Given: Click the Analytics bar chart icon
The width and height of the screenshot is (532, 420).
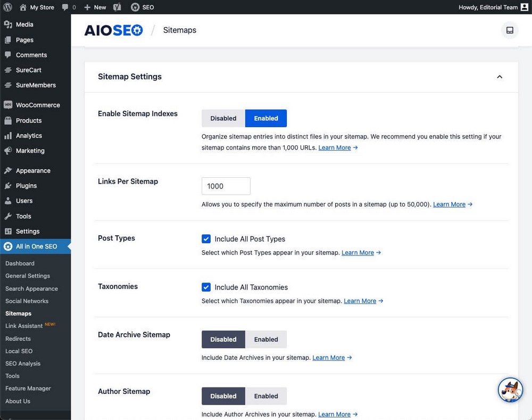Looking at the screenshot, I should 8,135.
